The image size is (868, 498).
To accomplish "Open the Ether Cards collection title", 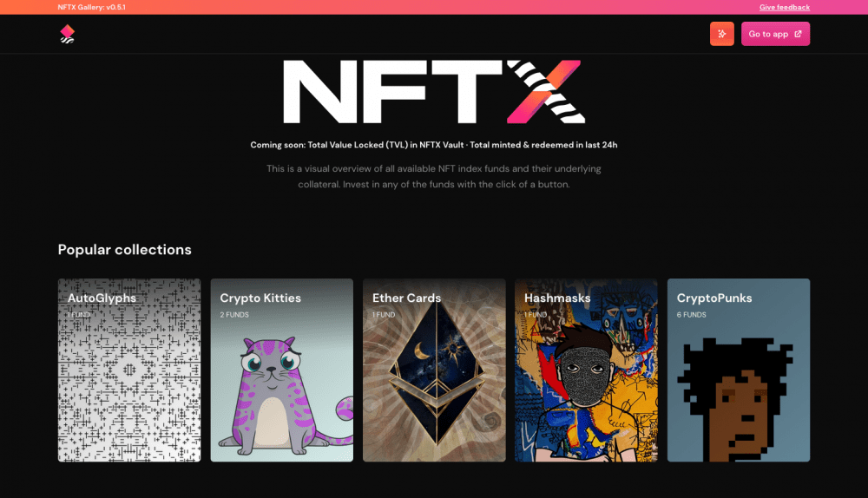I will coord(406,298).
